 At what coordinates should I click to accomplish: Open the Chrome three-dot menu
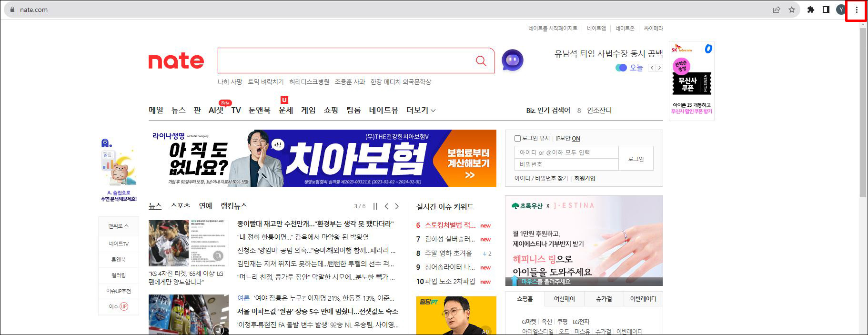856,10
